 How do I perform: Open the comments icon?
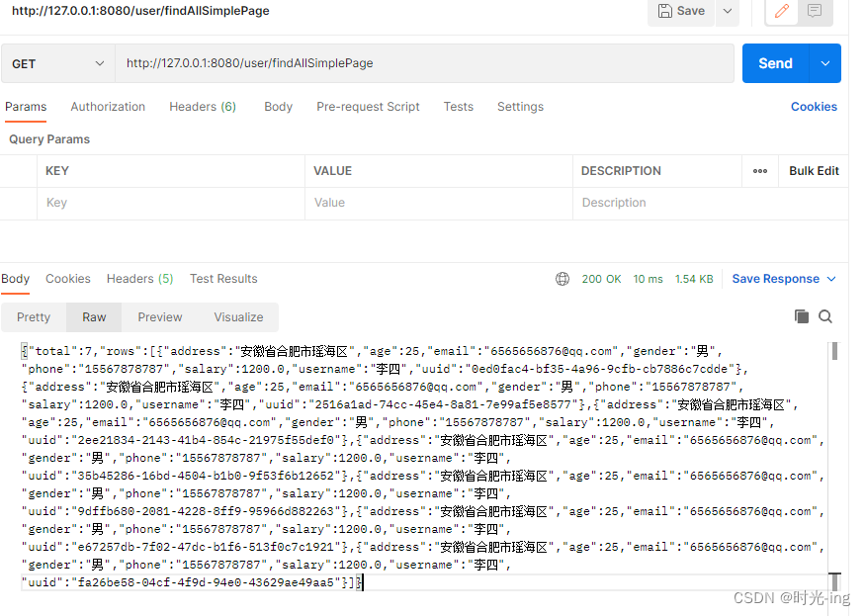[x=815, y=11]
